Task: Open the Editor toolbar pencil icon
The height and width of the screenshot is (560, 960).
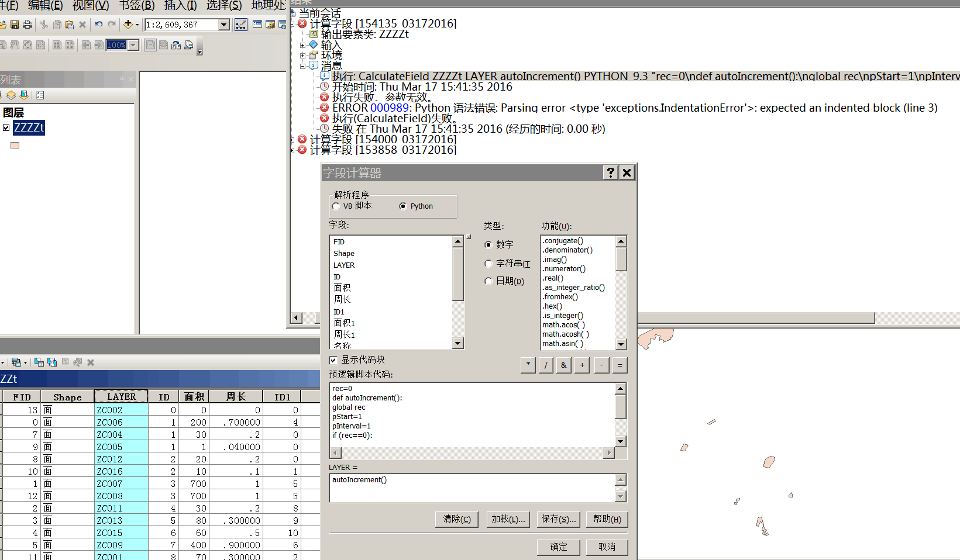Action: click(x=241, y=25)
